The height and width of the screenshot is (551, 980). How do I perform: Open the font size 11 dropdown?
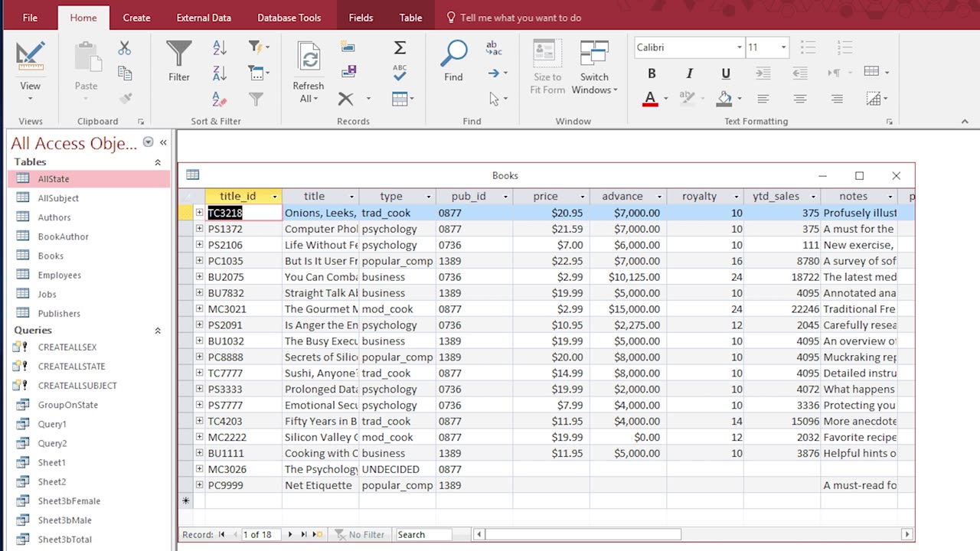click(783, 47)
